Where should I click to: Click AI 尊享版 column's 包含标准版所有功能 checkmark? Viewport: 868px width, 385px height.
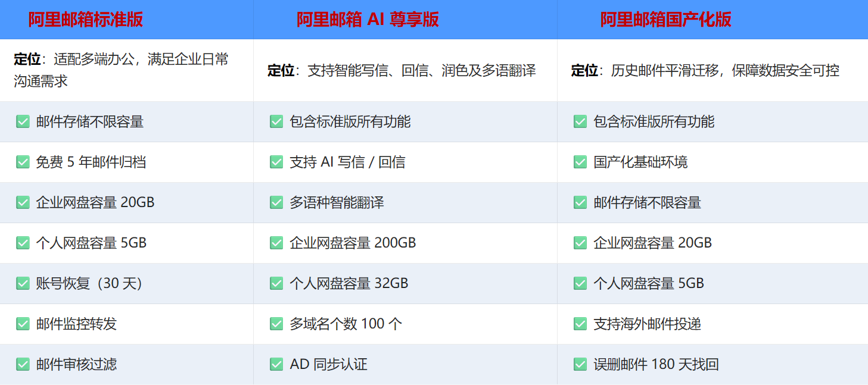[276, 121]
